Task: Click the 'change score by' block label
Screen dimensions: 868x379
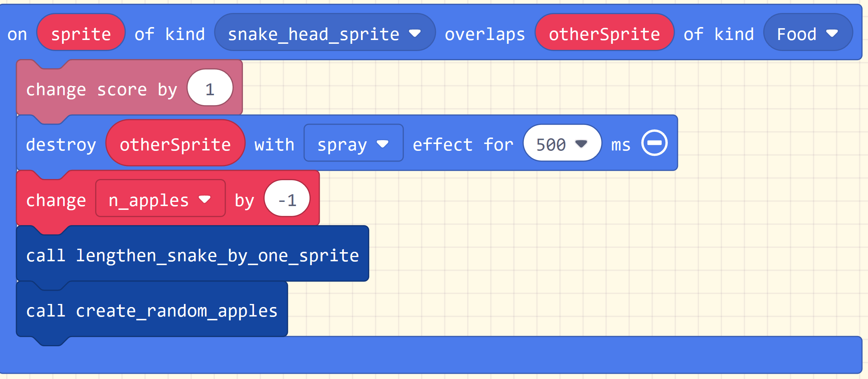Action: [102, 90]
